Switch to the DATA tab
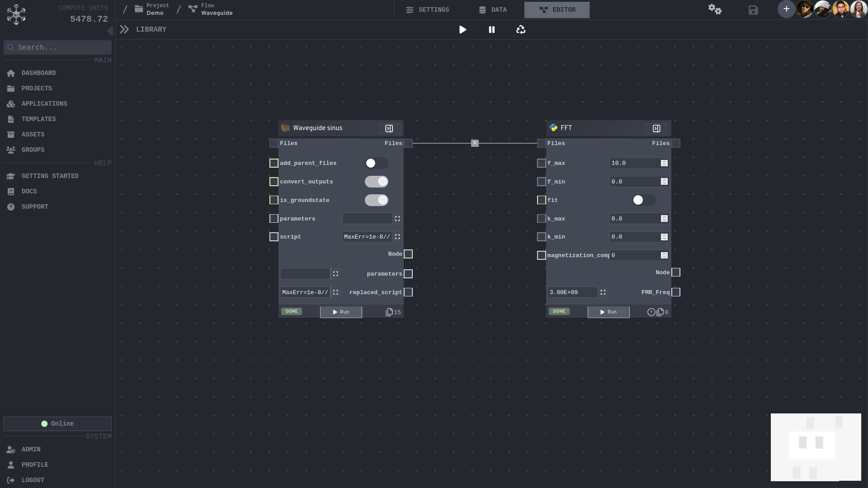The height and width of the screenshot is (488, 868). pos(493,10)
